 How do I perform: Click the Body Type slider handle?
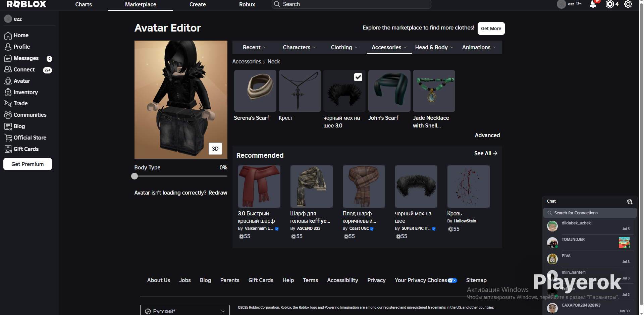click(x=135, y=176)
